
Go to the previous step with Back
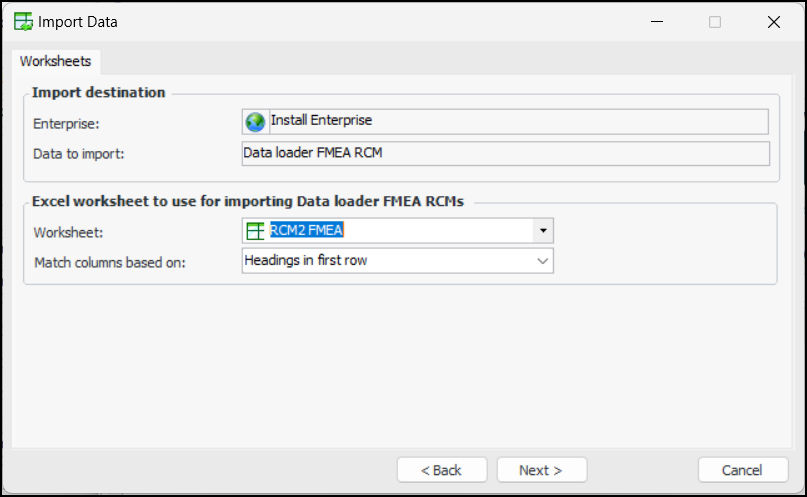[441, 470]
